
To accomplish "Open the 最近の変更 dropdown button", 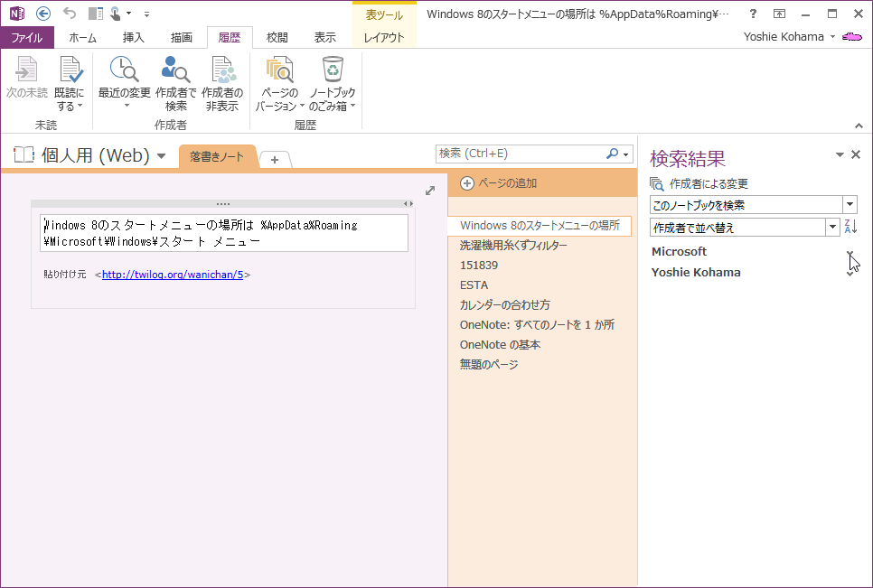I will (124, 82).
